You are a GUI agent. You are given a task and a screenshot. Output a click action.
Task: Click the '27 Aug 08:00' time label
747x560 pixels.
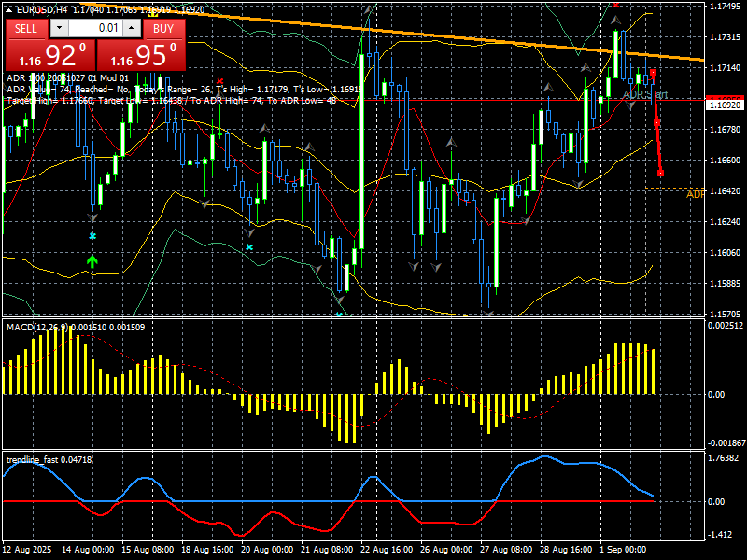(506, 550)
